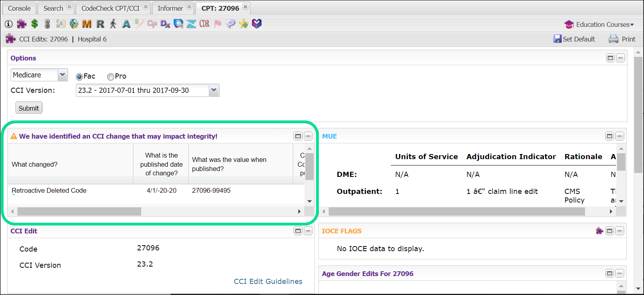Open the CCI Edit Guidelines link
Viewport: 644px width, 295px height.
click(268, 282)
